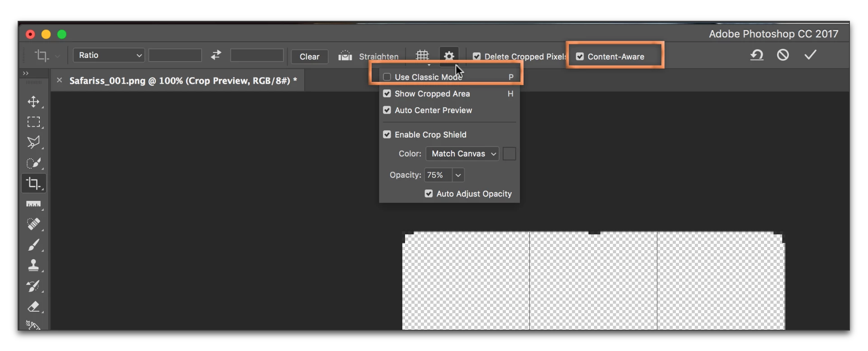The image size is (868, 351).
Task: Click the crop height input field
Action: [x=257, y=55]
